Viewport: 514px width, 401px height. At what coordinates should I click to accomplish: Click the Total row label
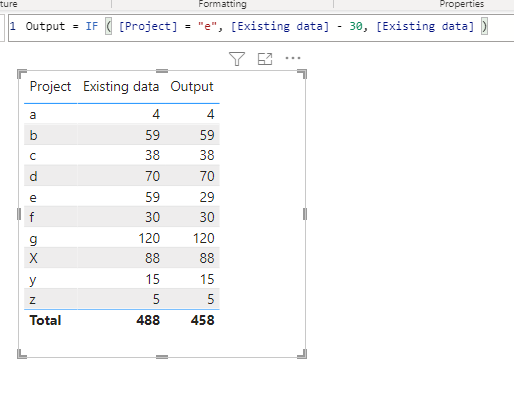point(45,320)
